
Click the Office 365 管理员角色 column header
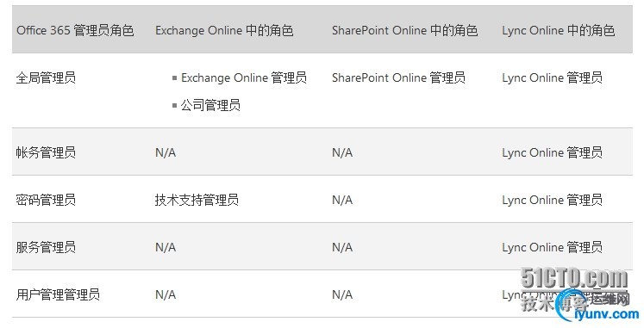point(75,30)
